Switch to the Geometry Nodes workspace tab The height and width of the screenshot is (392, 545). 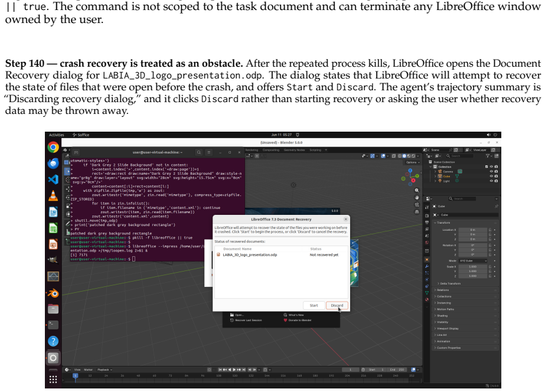pos(294,150)
